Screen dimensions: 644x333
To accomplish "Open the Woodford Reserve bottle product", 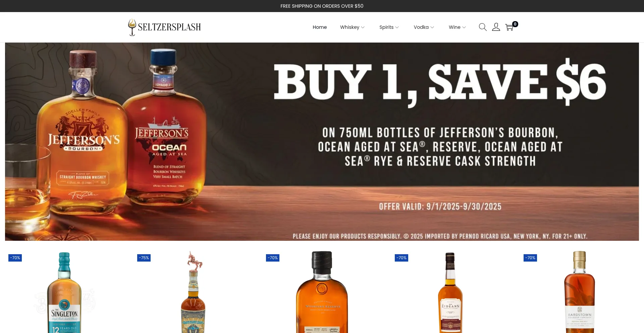I will click(x=322, y=292).
